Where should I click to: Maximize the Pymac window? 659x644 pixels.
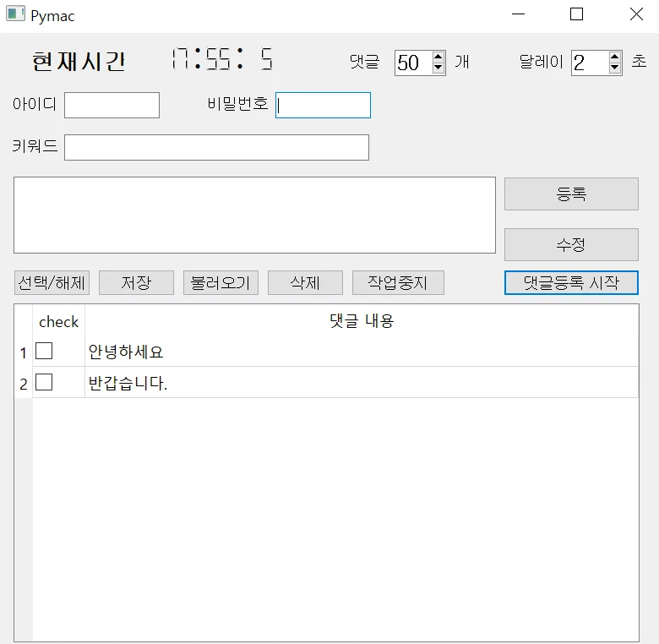click(x=576, y=14)
